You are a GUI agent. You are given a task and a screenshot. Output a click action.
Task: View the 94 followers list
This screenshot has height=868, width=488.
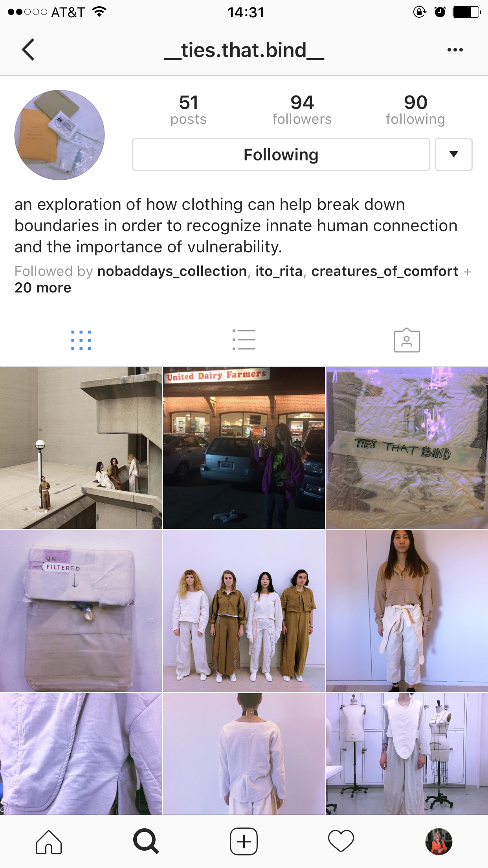point(302,110)
